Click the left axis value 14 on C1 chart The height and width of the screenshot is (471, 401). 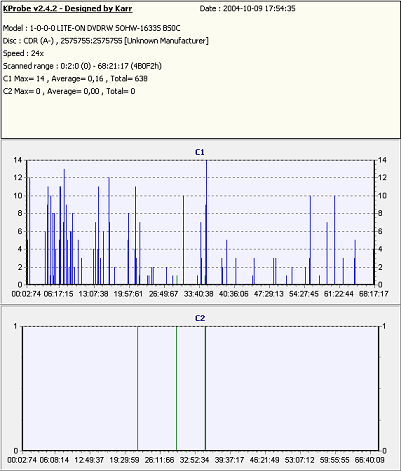point(18,160)
